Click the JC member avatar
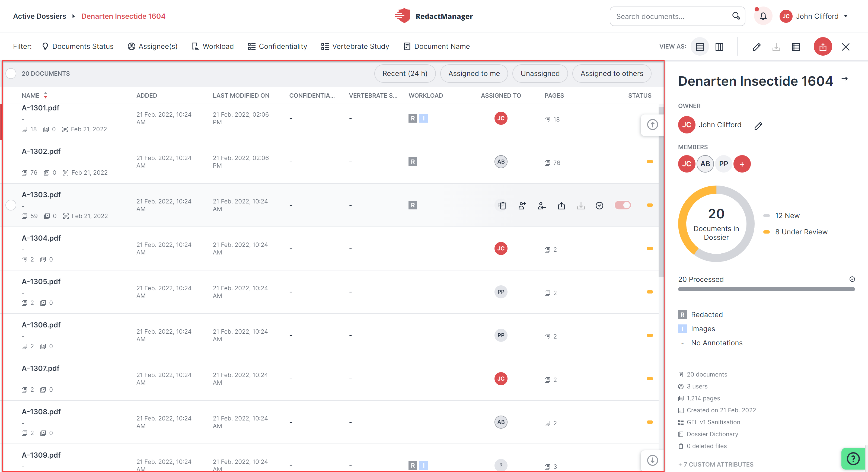Viewport: 868px width, 472px height. (x=686, y=164)
